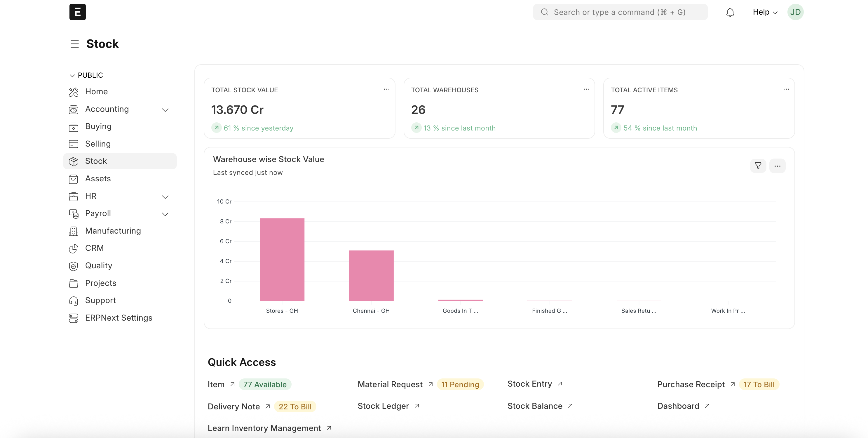Select the CRM pie-chart icon
The height and width of the screenshot is (438, 868).
coord(74,248)
